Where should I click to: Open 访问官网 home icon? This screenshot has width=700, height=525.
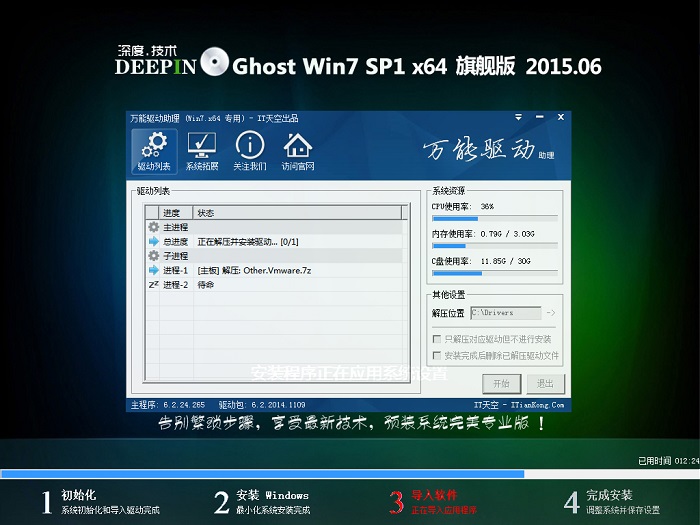click(x=298, y=151)
